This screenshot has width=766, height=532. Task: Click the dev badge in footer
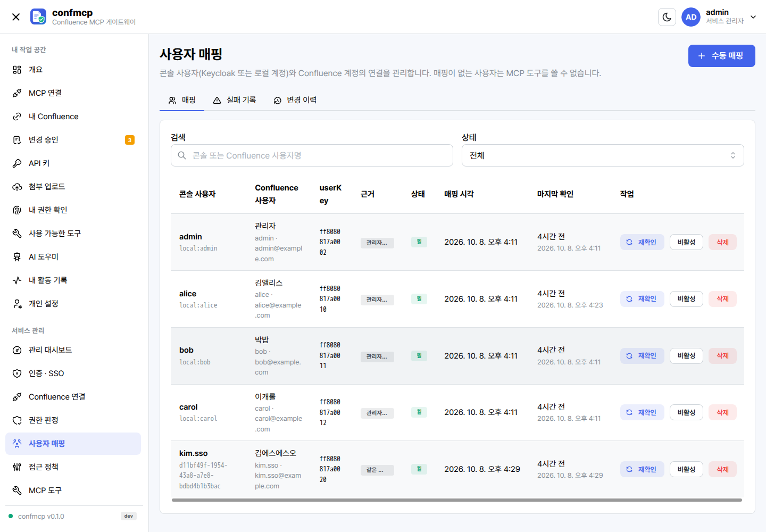pyautogui.click(x=129, y=516)
